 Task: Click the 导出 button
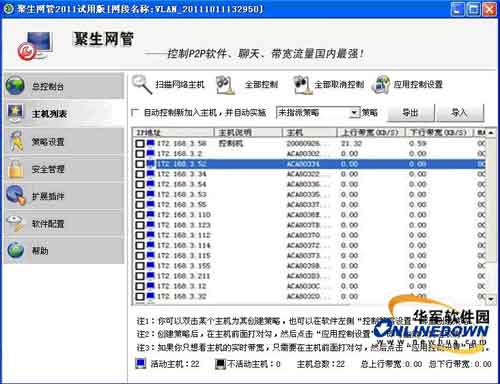[x=410, y=113]
